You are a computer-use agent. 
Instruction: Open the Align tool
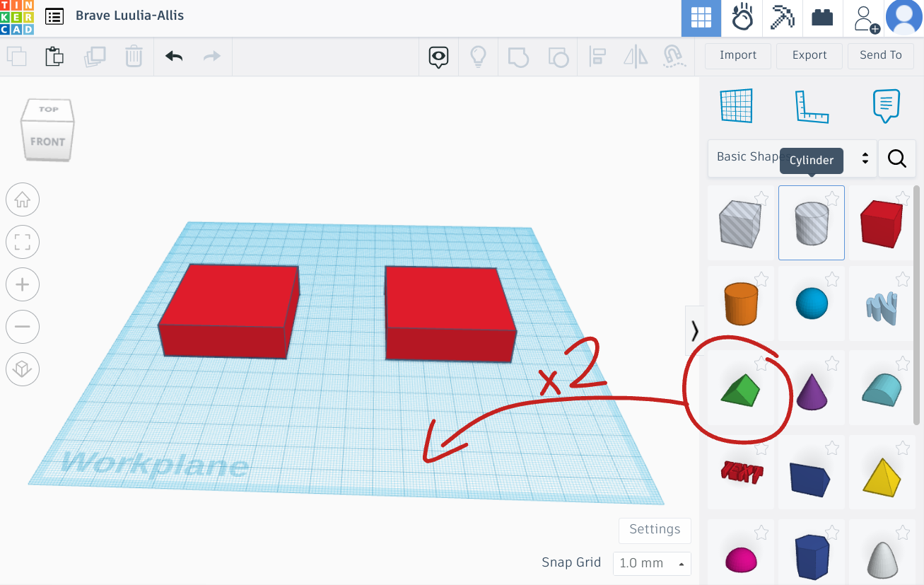coord(597,56)
